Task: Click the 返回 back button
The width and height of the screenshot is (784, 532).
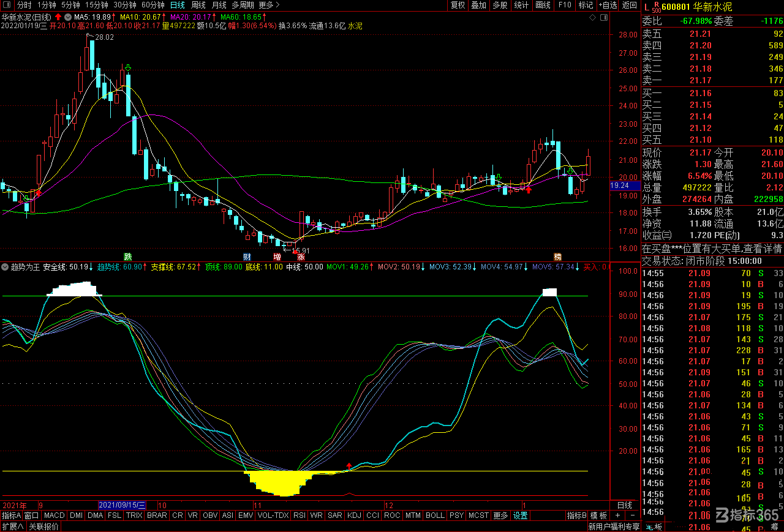Action: 629,5
